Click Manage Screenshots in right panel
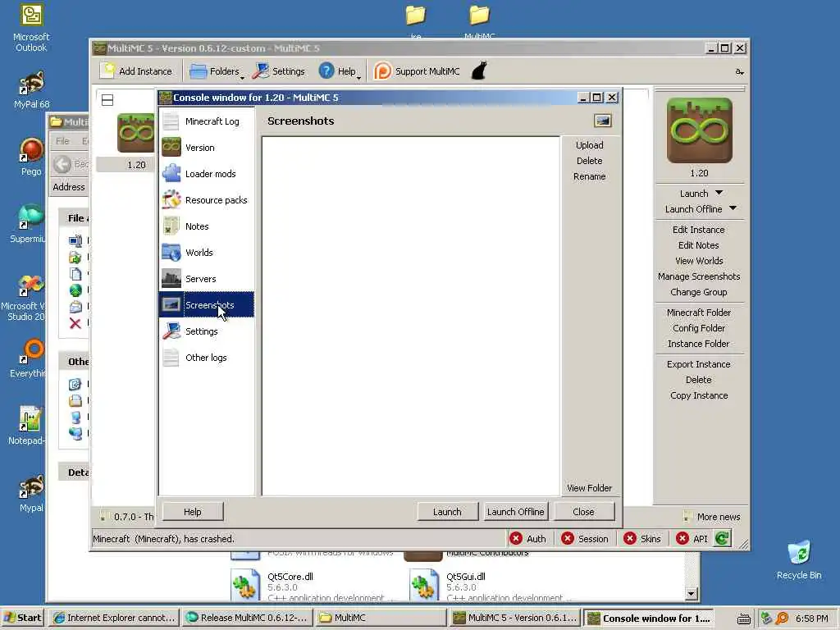The height and width of the screenshot is (630, 840). (699, 276)
